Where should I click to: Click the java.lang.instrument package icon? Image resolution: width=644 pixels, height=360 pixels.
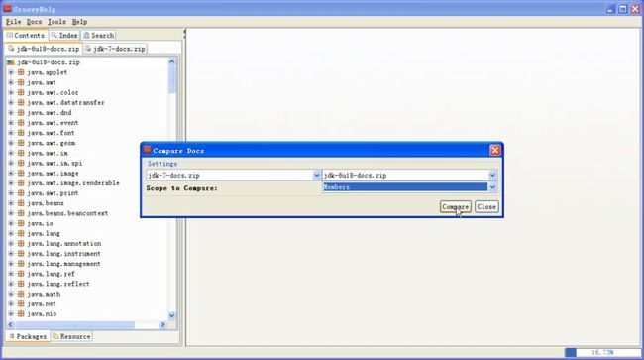(x=21, y=254)
